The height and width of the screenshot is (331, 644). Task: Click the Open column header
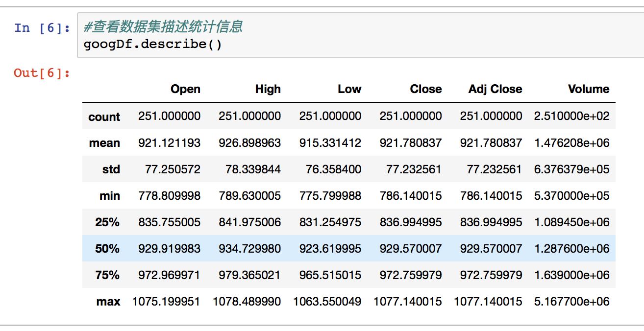pyautogui.click(x=185, y=89)
